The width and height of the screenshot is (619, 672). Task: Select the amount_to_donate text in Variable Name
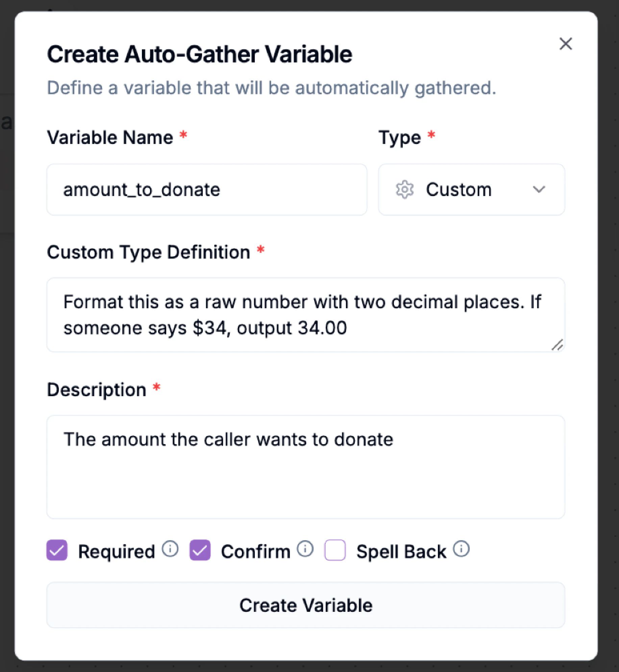[x=142, y=190]
